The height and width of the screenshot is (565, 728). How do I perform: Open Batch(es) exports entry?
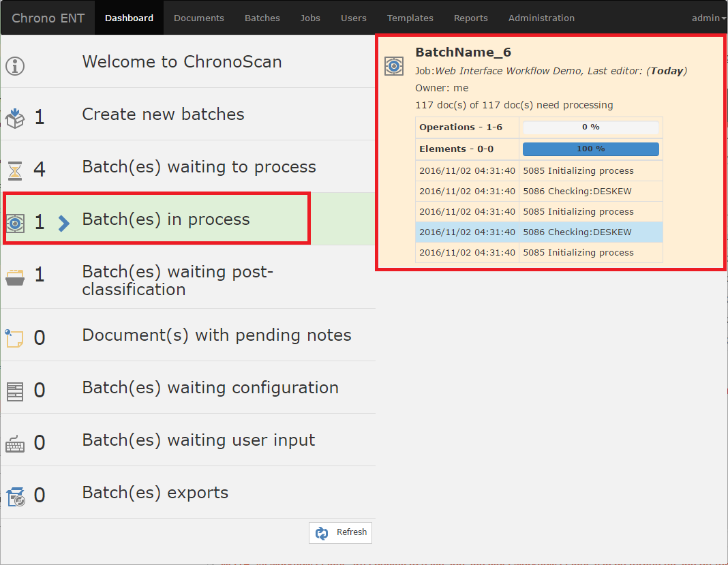coord(188,492)
